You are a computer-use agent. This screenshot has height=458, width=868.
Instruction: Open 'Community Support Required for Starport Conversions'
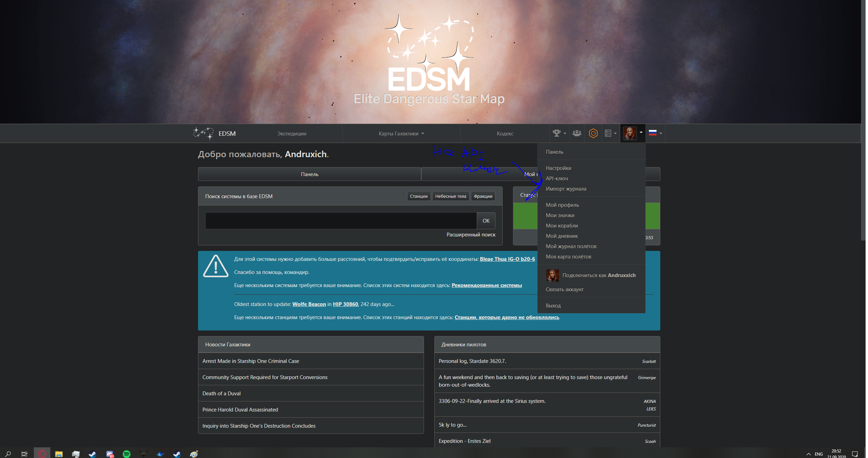tap(265, 377)
